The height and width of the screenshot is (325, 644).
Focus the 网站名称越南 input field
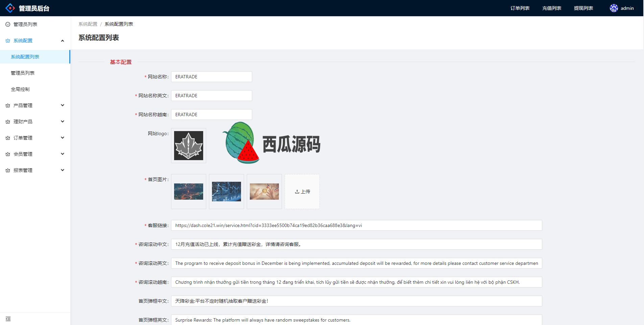click(x=212, y=115)
